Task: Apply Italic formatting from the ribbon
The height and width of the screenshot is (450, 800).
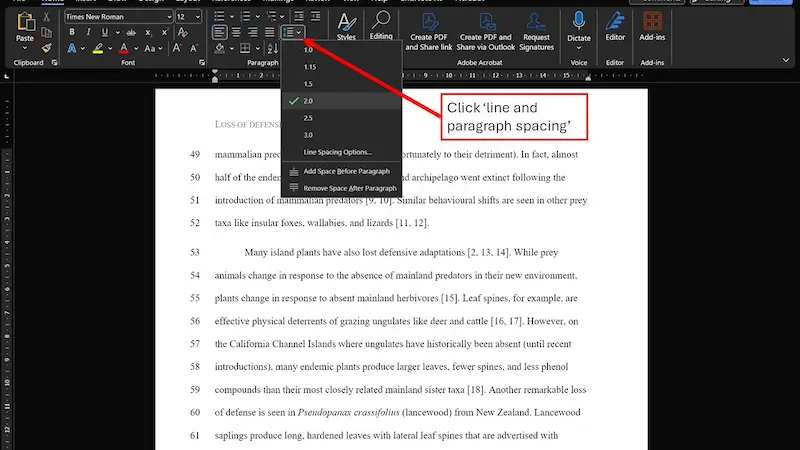Action: [x=88, y=33]
